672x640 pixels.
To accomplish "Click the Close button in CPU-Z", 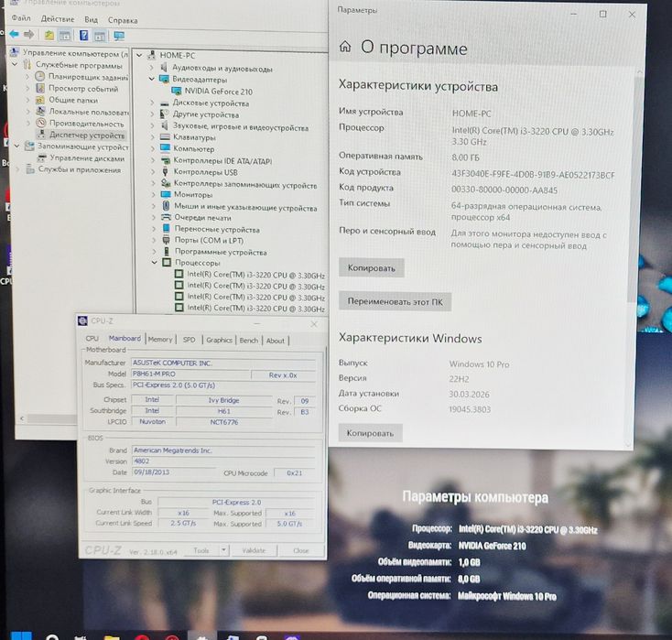I will pyautogui.click(x=301, y=551).
